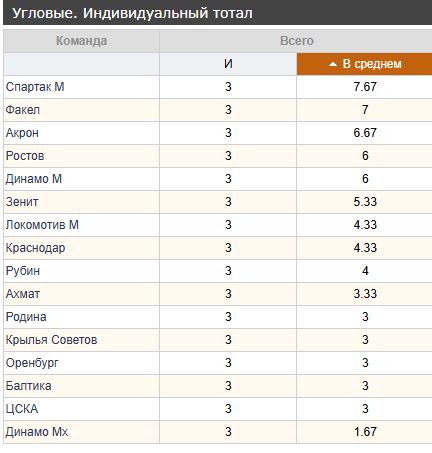Click the Угловые. Индивидуальный тотал title bar

(x=218, y=13)
